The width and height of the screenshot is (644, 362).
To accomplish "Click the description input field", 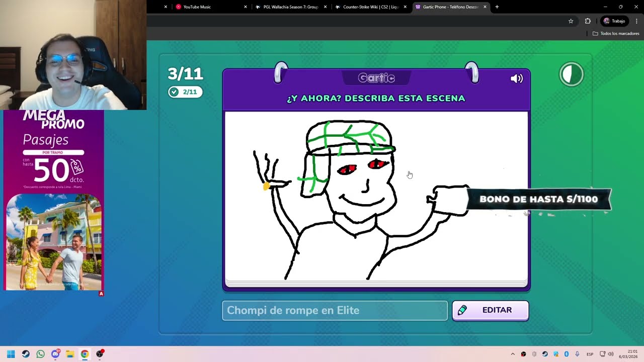I will (335, 310).
